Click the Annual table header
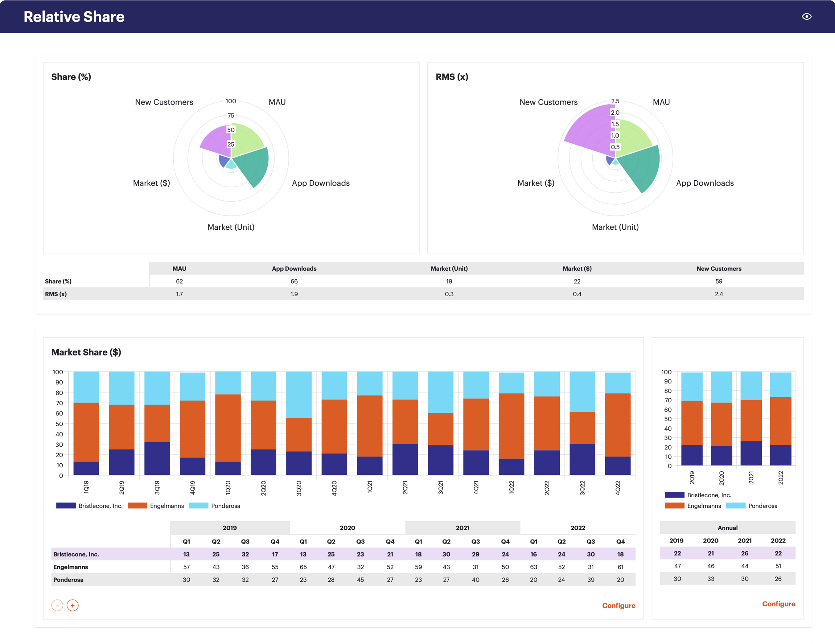This screenshot has height=644, width=835. coord(728,528)
